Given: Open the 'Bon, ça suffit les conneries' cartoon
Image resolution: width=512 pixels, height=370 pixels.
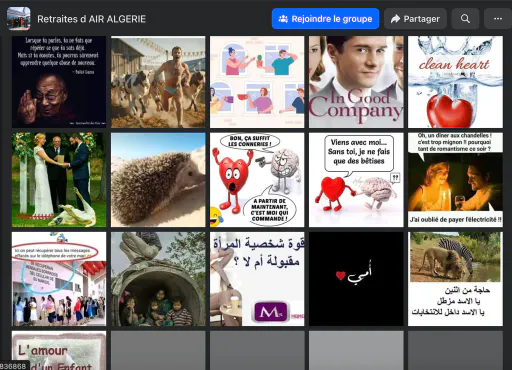Looking at the screenshot, I should point(257,180).
